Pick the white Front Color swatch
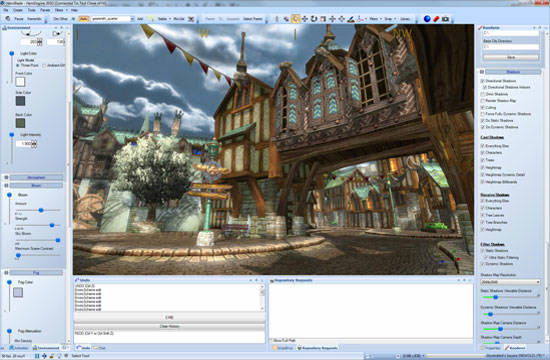 point(20,82)
